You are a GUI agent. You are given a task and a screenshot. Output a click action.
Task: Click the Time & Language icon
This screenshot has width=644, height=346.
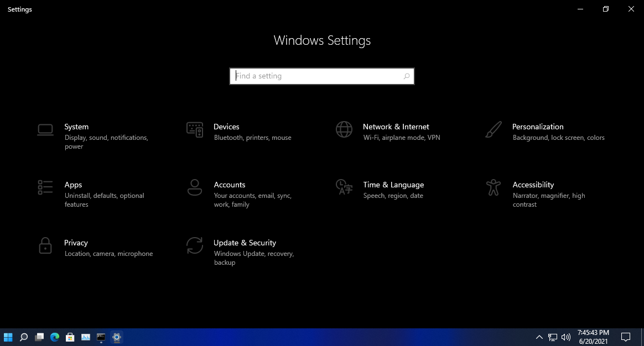coord(344,187)
